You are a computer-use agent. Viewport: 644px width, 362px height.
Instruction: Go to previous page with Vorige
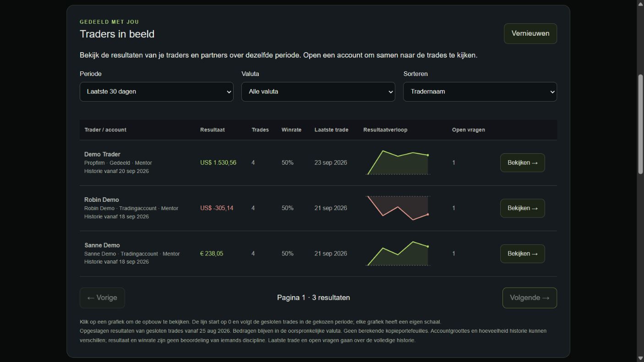[102, 298]
